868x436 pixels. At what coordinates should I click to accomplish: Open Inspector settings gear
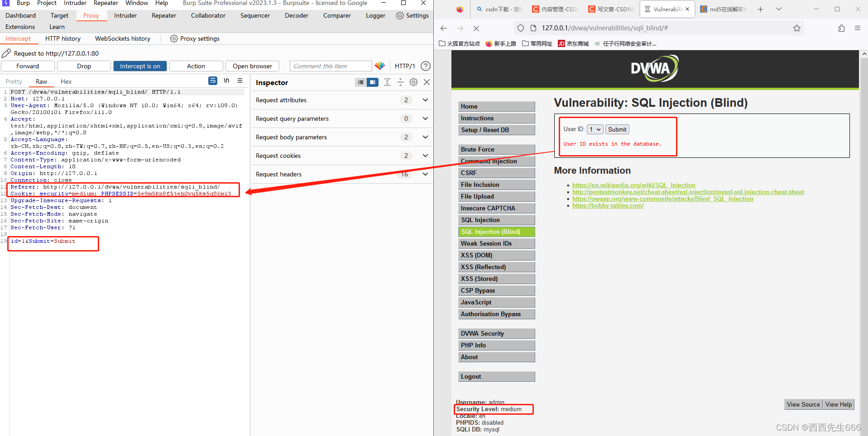(x=413, y=82)
